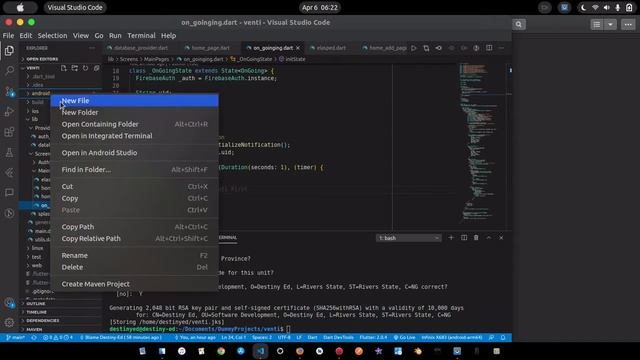Open the Run and Debug view
The image size is (640, 360).
click(9, 111)
